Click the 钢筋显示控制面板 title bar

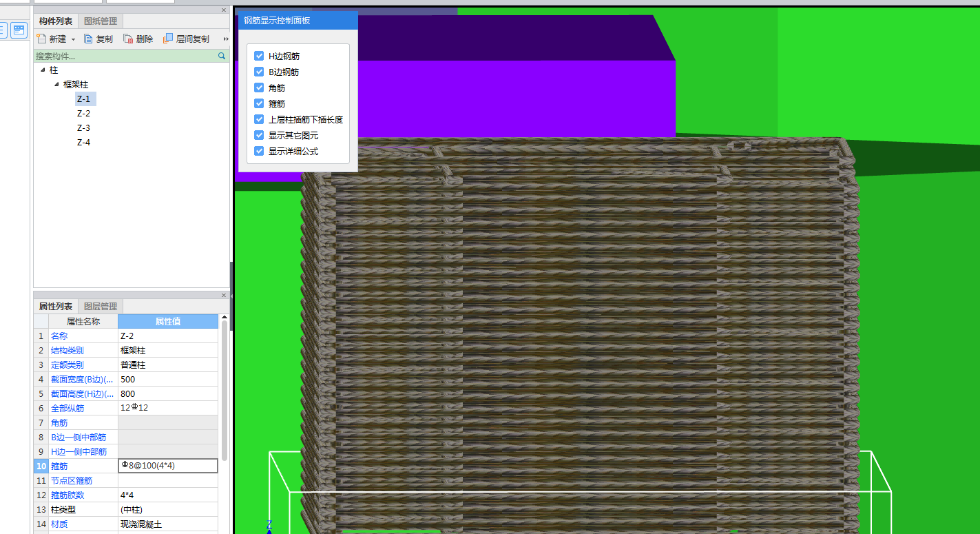click(x=298, y=21)
